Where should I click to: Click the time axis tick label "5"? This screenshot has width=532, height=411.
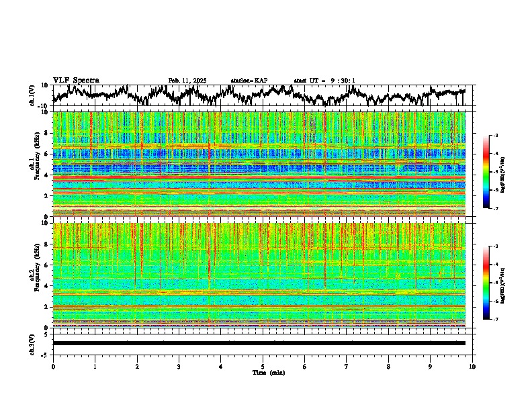(x=263, y=367)
